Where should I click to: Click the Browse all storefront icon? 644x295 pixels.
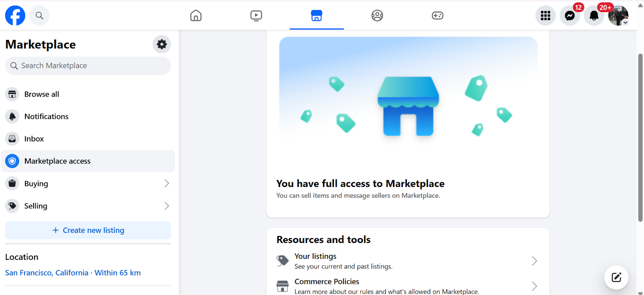pyautogui.click(x=12, y=94)
